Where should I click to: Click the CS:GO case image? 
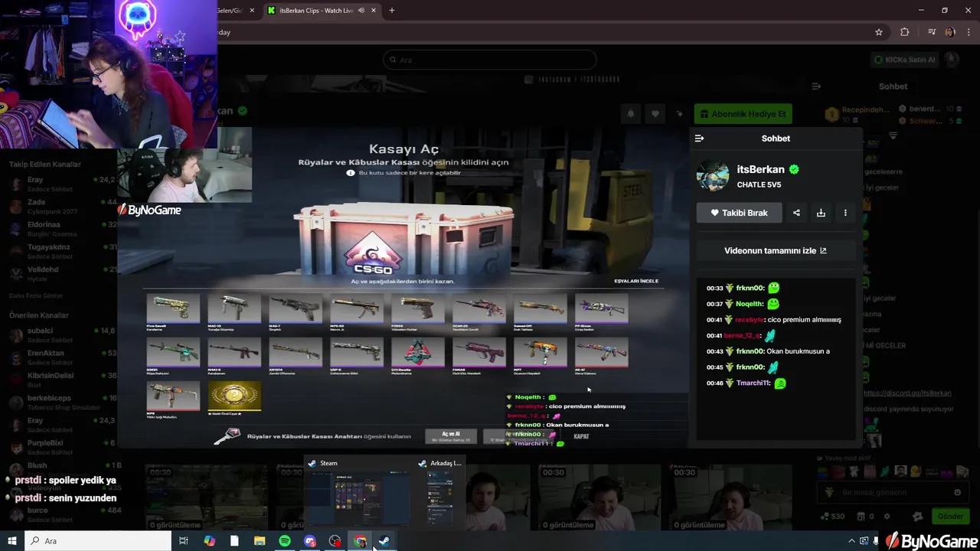tap(403, 239)
